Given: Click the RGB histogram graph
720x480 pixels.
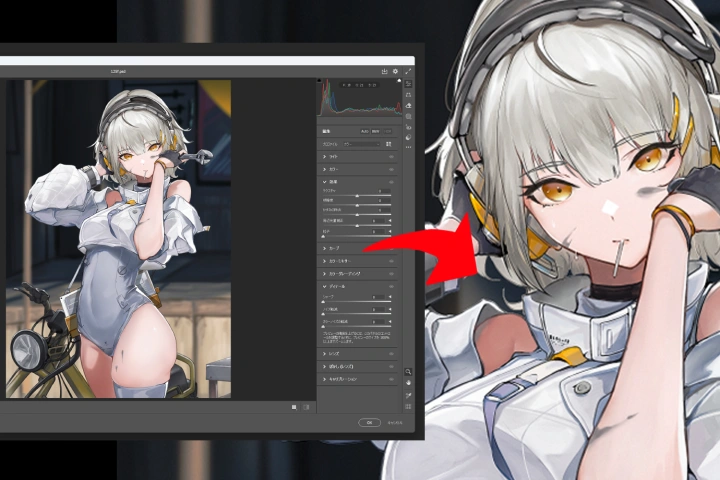Looking at the screenshot, I should 360,97.
